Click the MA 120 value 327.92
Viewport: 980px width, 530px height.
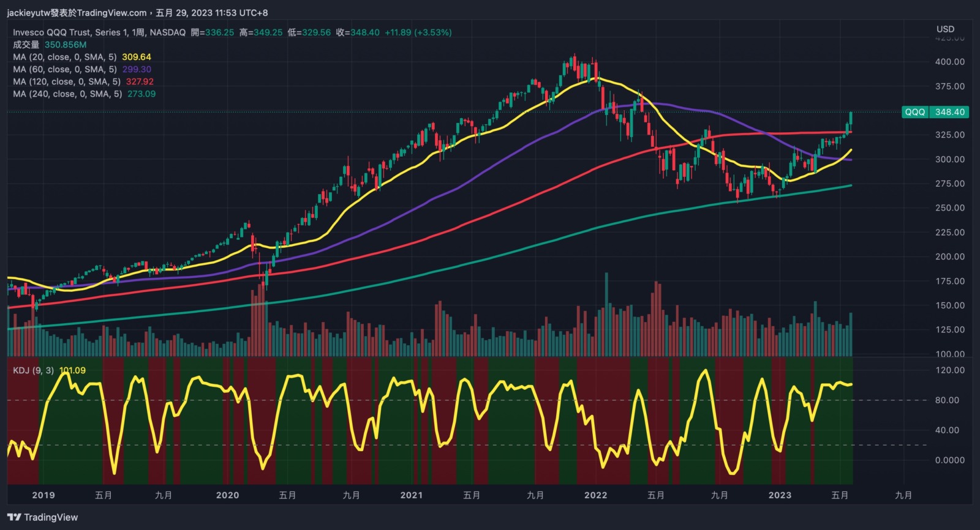(x=140, y=81)
